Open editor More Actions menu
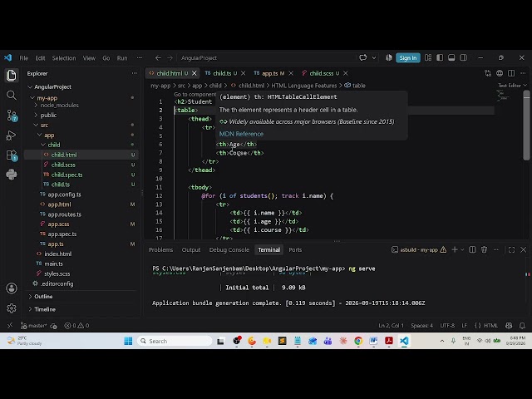The height and width of the screenshot is (399, 532). (x=523, y=73)
